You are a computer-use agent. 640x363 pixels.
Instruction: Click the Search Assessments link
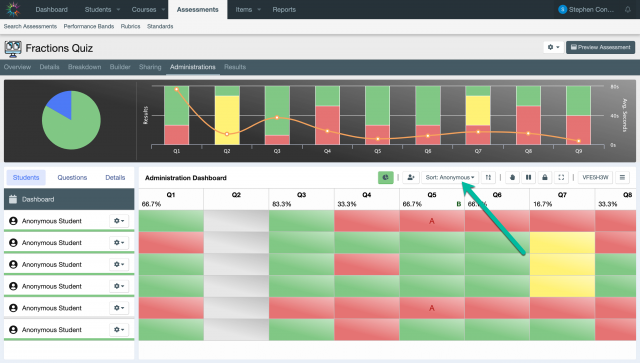(30, 26)
